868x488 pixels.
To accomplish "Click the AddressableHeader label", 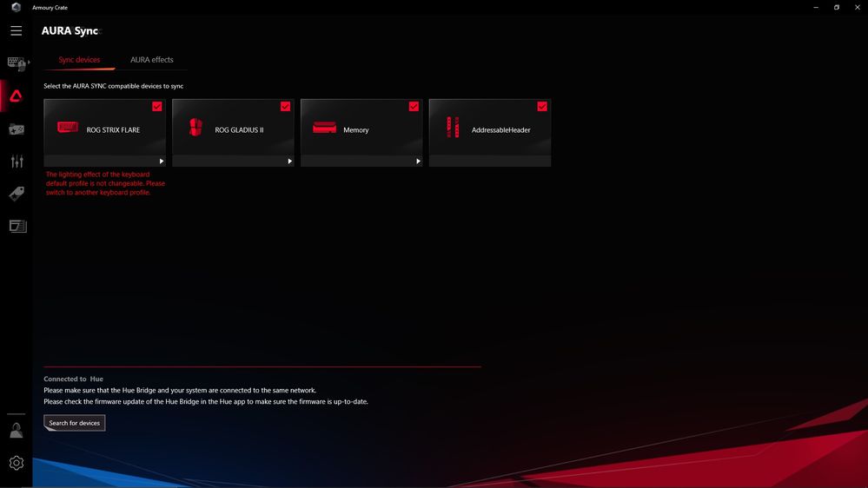I will [x=501, y=130].
